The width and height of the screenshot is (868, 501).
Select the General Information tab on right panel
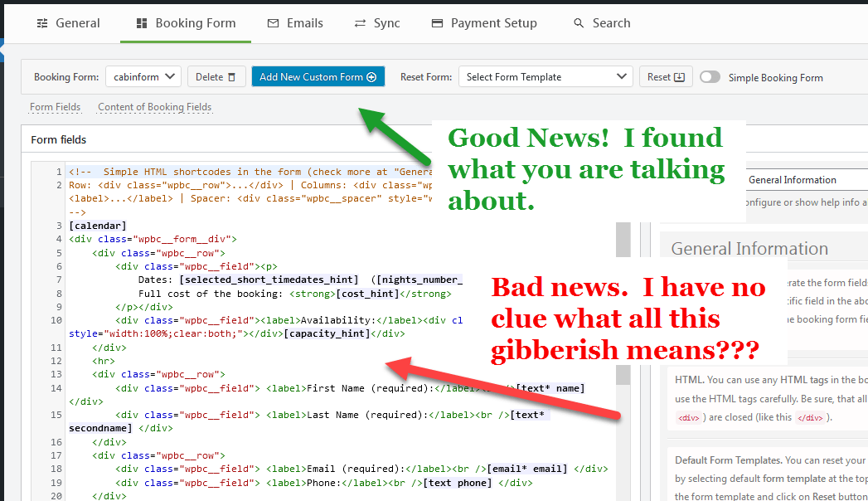point(793,180)
